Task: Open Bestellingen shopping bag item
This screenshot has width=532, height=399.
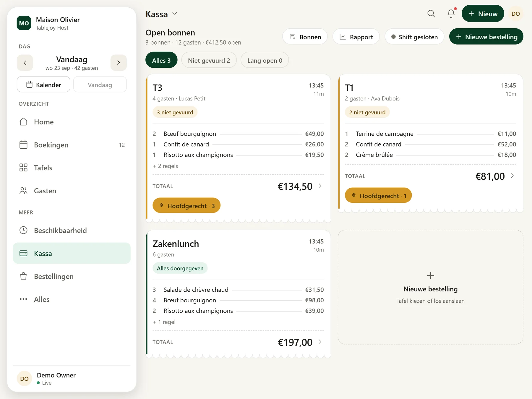Action: (x=72, y=276)
